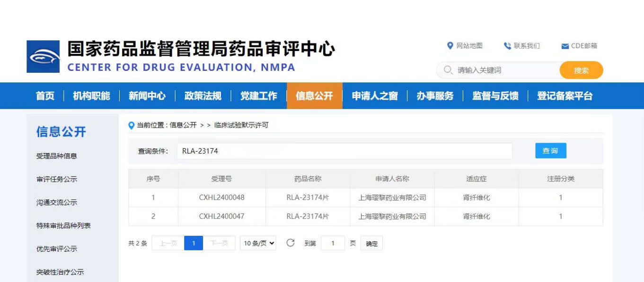The width and height of the screenshot is (644, 282).
Task: Click 上海璎黎药业有限公司 in row CXHL2400047
Action: tap(392, 216)
